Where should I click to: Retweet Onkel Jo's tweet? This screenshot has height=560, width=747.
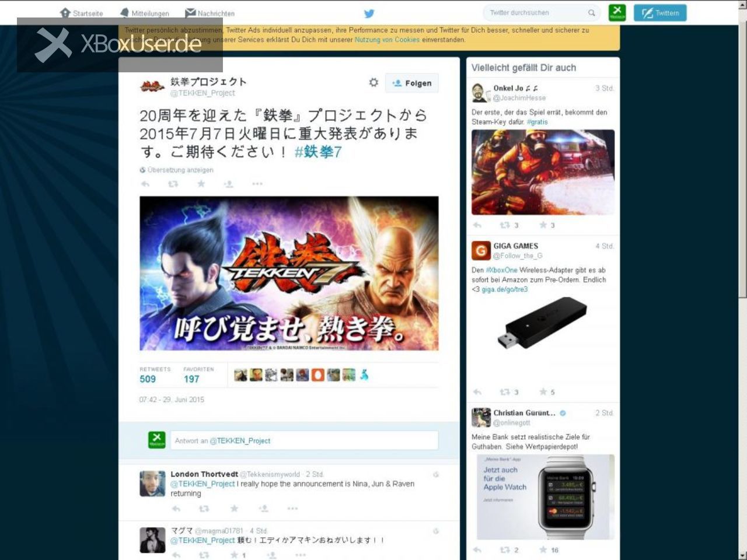coord(505,225)
